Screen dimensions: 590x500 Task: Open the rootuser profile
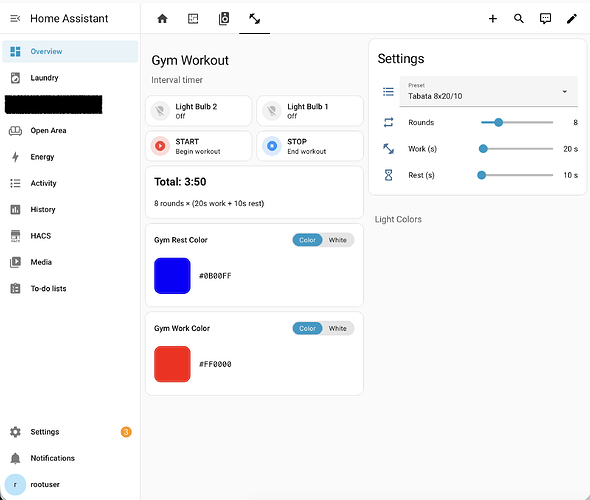click(x=70, y=485)
